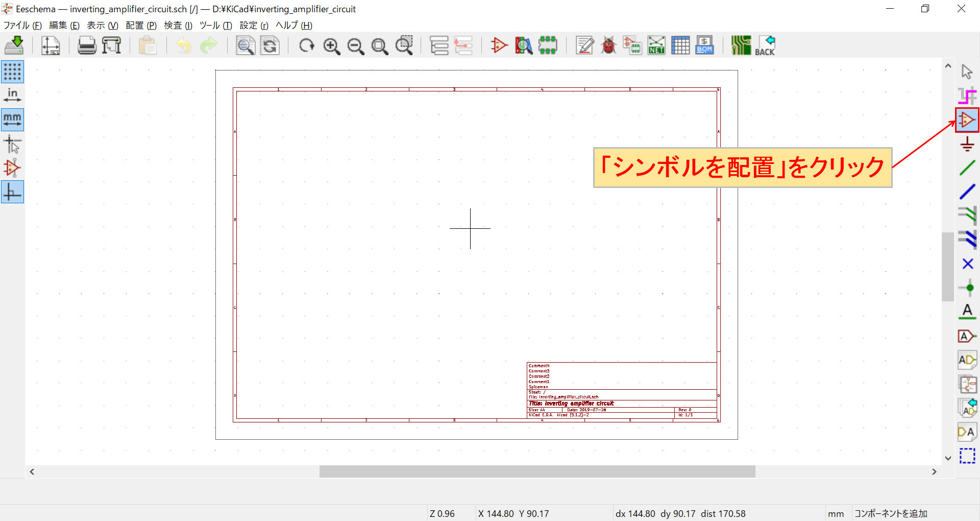Click the BACK leave-sheet button
The image size is (980, 521).
pyautogui.click(x=767, y=45)
